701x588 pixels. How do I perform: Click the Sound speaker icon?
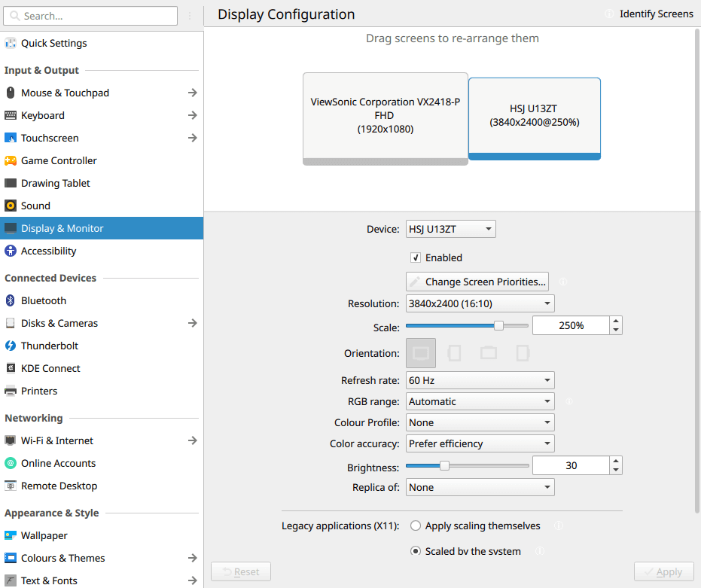(11, 206)
